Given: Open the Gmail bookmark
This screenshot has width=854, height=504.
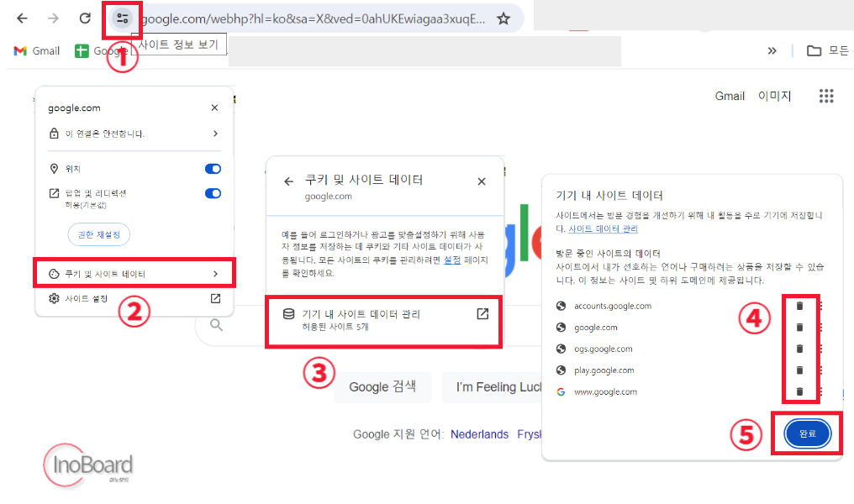Looking at the screenshot, I should click(36, 51).
